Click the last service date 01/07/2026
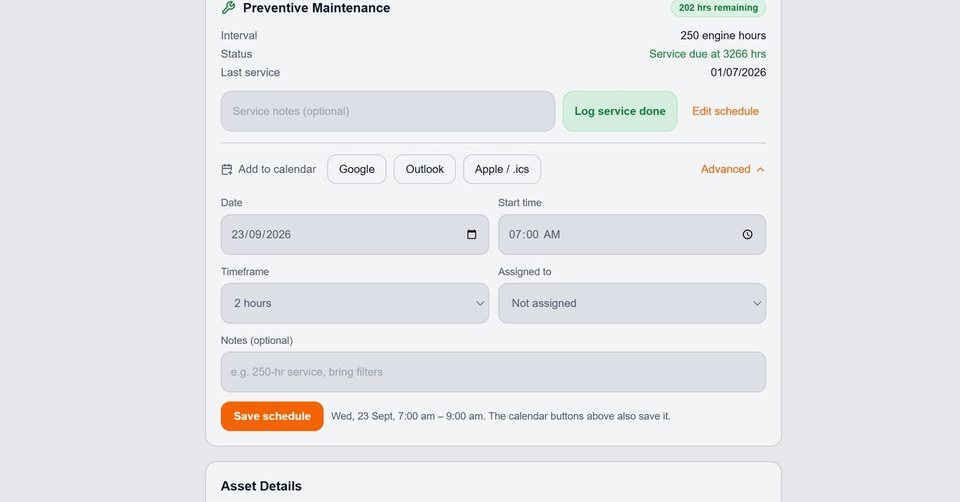 [x=738, y=72]
